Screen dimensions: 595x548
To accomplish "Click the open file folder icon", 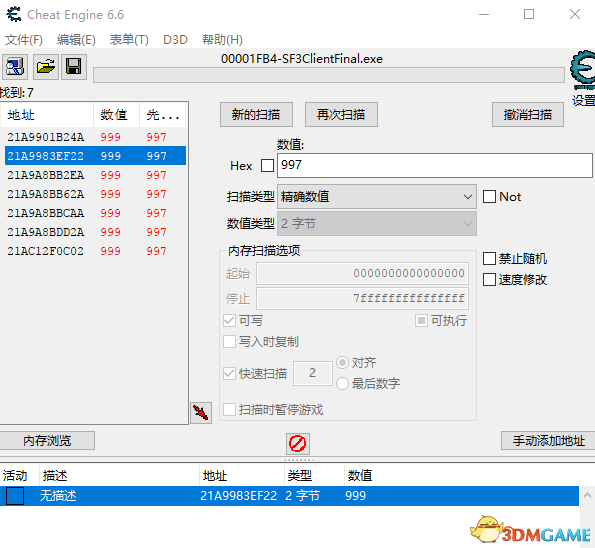I will click(x=46, y=67).
